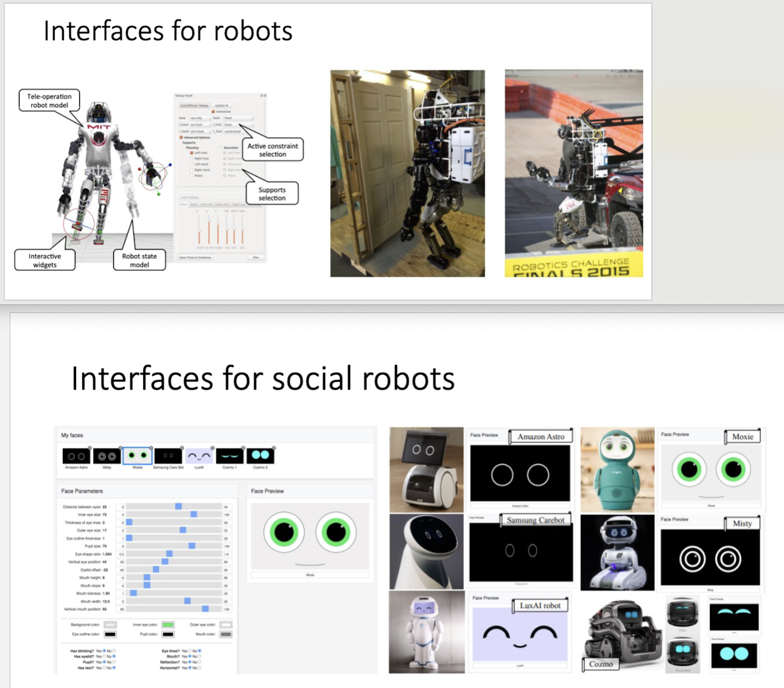Open the Outer eye color swatch
This screenshot has width=784, height=688.
point(226,625)
